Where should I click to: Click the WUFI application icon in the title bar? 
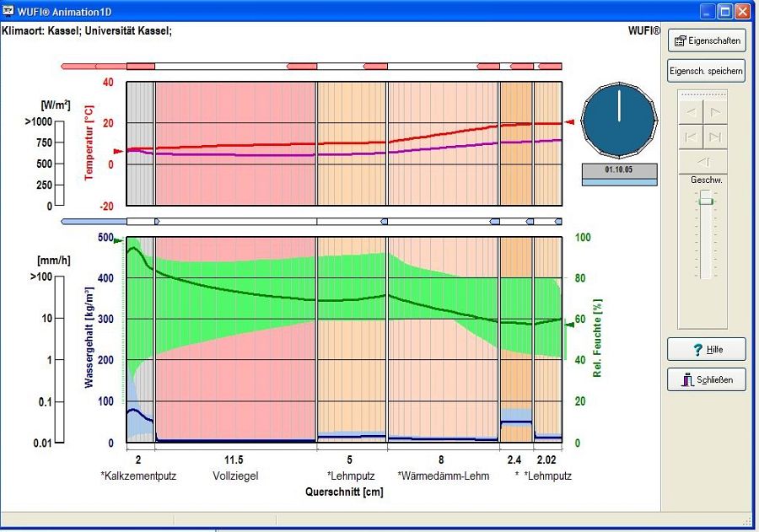[8, 10]
